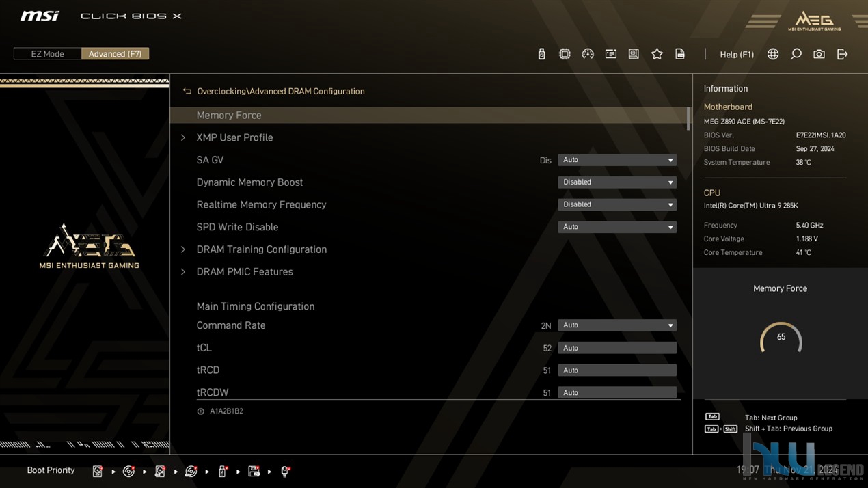Click the 1.188 V core voltage value
Screen dimensions: 868x488
pos(807,239)
